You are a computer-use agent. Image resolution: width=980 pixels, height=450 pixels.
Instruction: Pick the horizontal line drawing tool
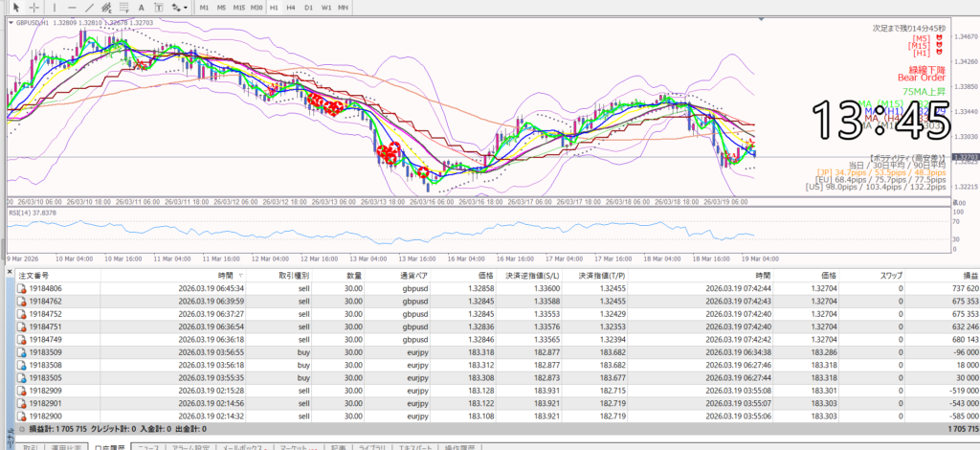pos(73,7)
